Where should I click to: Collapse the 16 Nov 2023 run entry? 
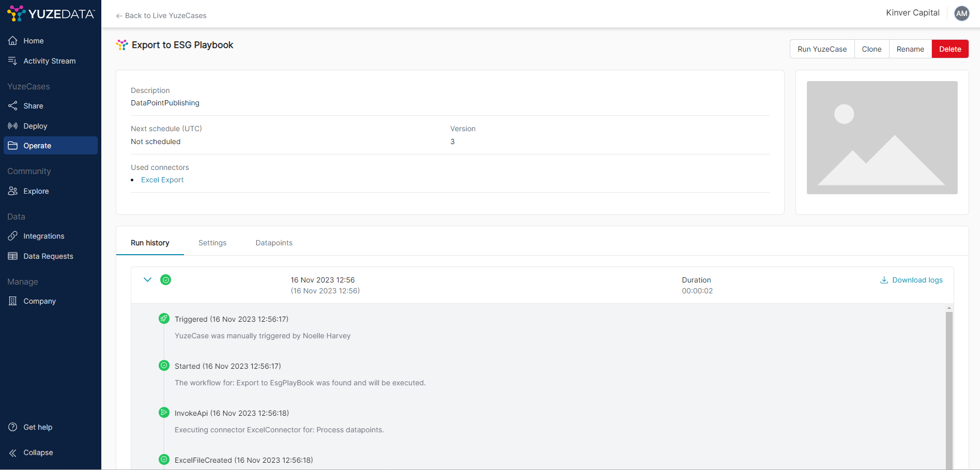coord(147,280)
